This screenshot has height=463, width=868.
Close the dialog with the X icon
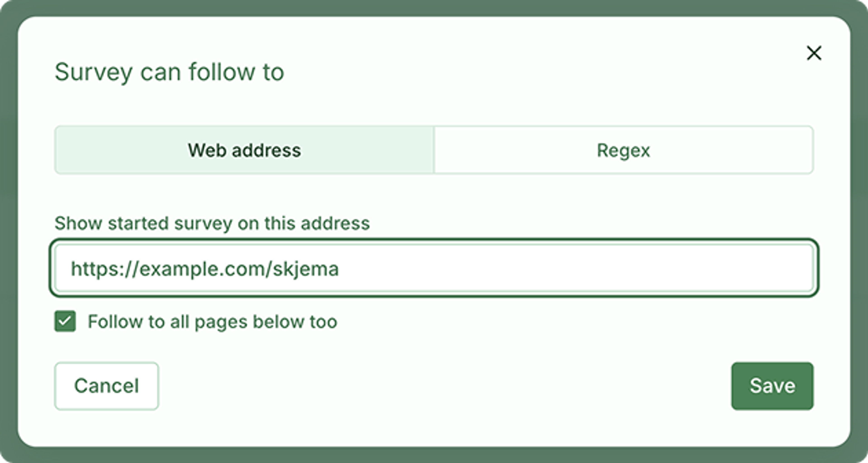[814, 53]
